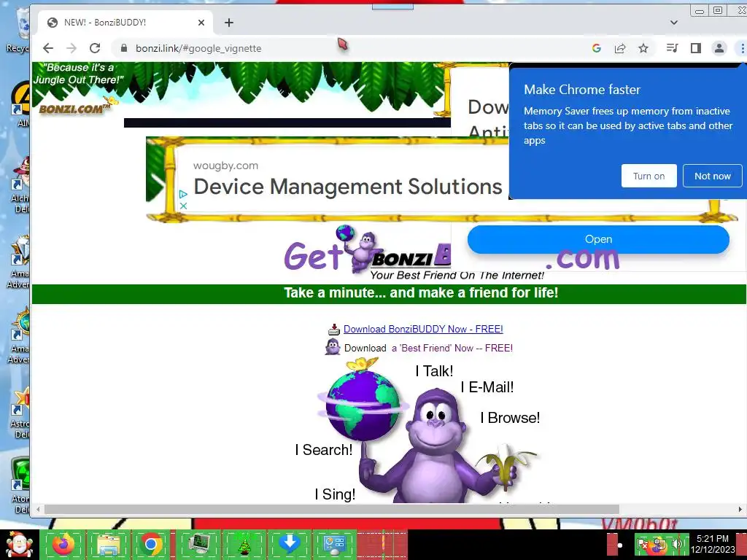The width and height of the screenshot is (747, 560).
Task: Click the 'I Talk!' text
Action: [x=434, y=371]
